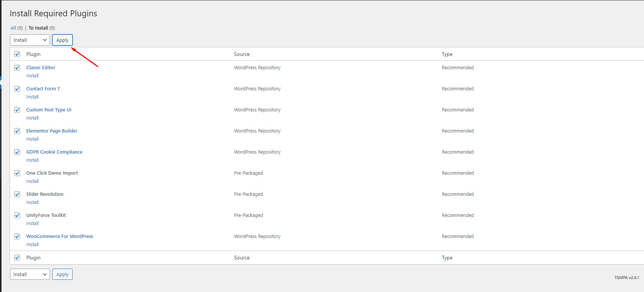This screenshot has width=644, height=292.
Task: Click Pre-Packaged source for Slider Revolution
Action: (x=249, y=194)
